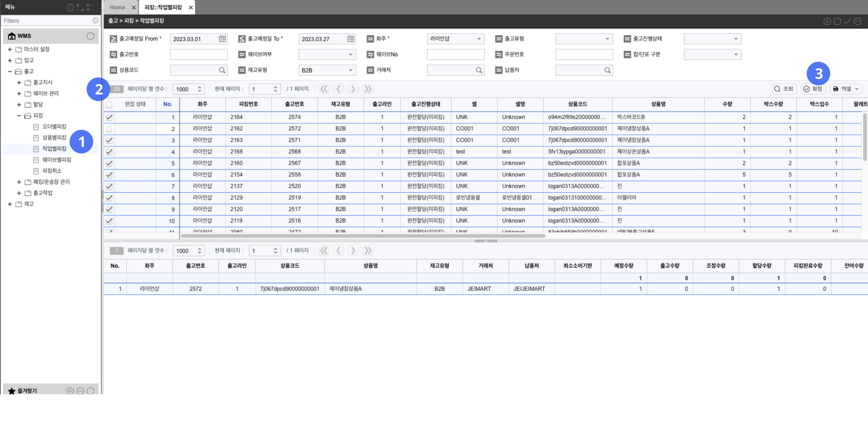
Task: Click search icon in 거래처 field
Action: coord(479,70)
